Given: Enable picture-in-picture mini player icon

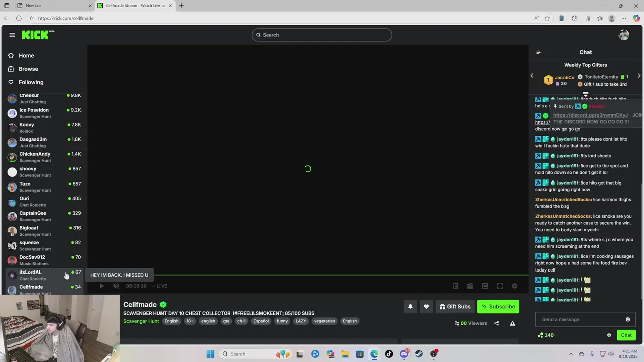Looking at the screenshot, I should point(455,286).
